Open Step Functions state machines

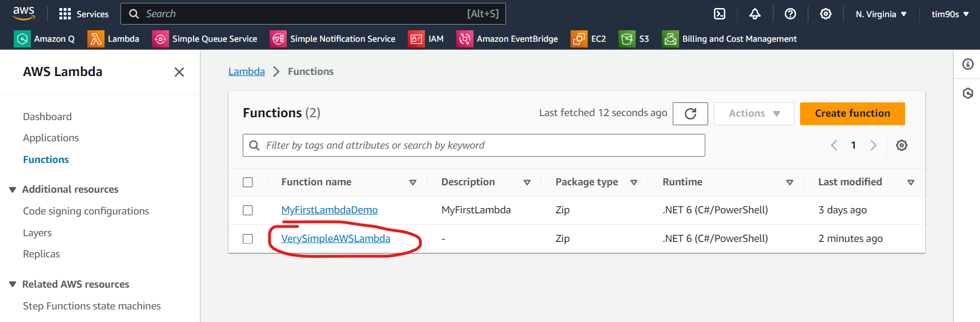point(92,306)
